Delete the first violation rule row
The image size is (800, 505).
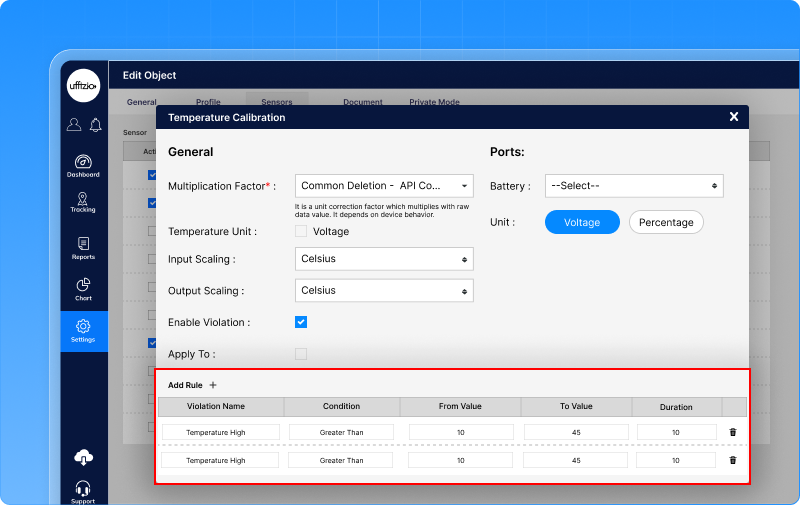tap(733, 432)
